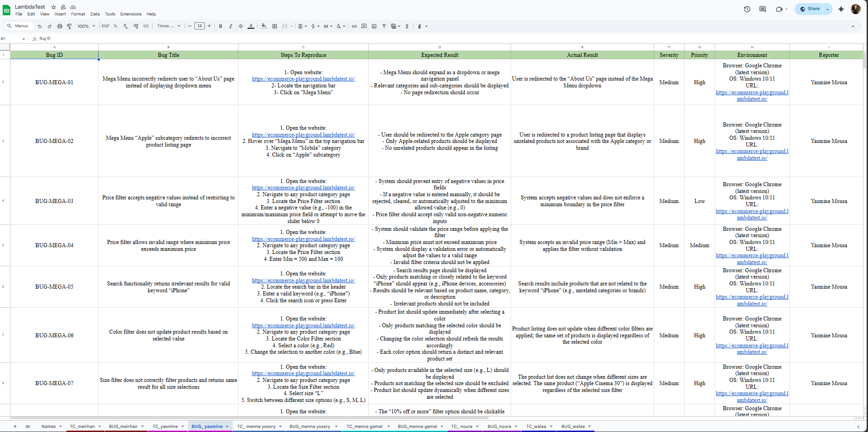Viewport: 868px width, 432px height.
Task: Search the menus
Action: pos(19,26)
